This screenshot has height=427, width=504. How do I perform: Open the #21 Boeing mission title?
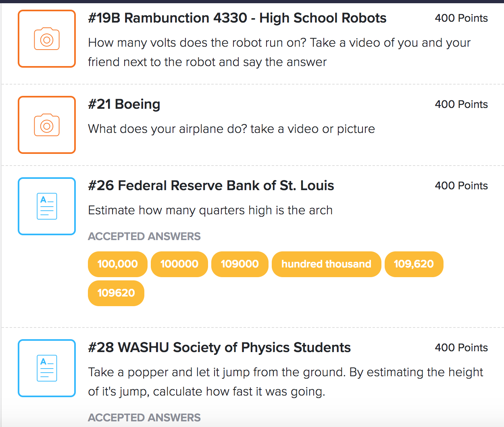click(x=124, y=104)
